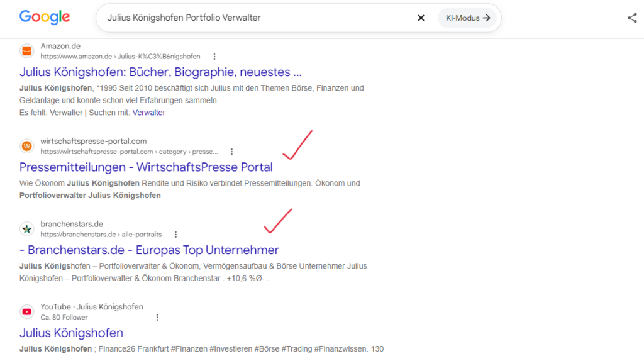Search with the Verwalter link
Image resolution: width=644 pixels, height=356 pixels.
coord(148,113)
